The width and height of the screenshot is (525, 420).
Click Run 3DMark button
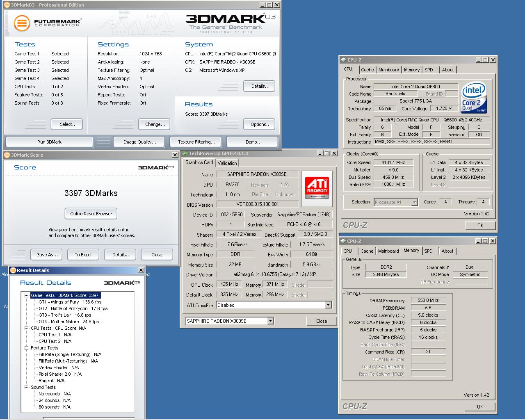pyautogui.click(x=49, y=142)
